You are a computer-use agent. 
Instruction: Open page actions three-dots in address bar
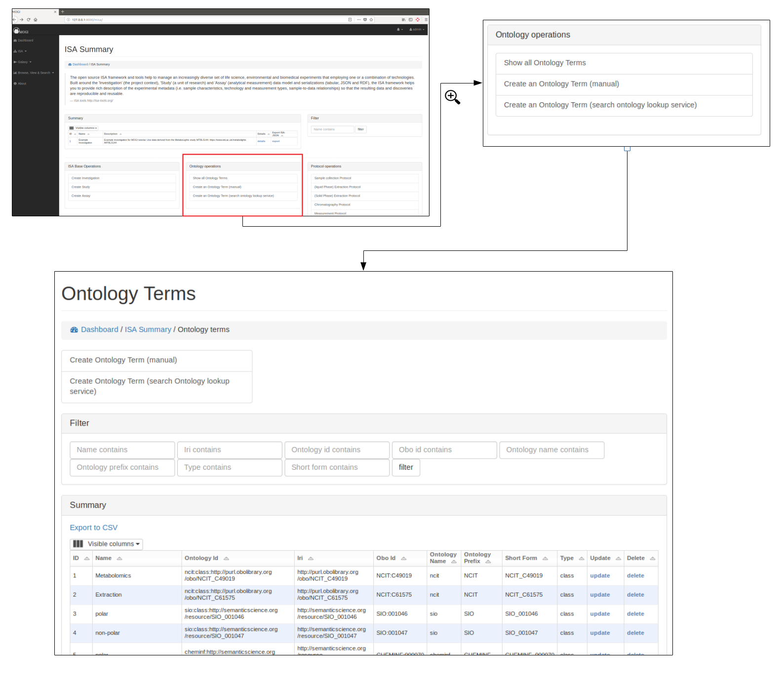tap(359, 20)
